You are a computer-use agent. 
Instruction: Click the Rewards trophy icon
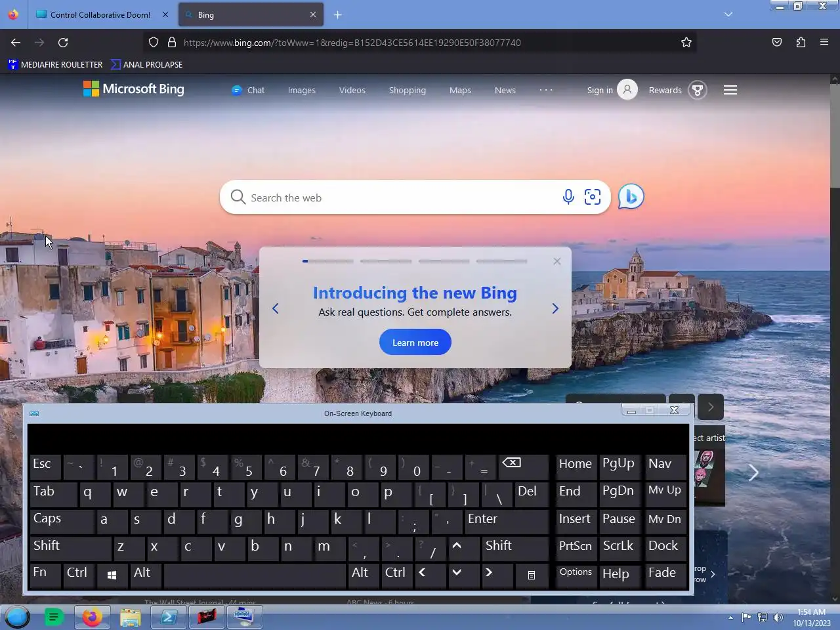tap(698, 90)
